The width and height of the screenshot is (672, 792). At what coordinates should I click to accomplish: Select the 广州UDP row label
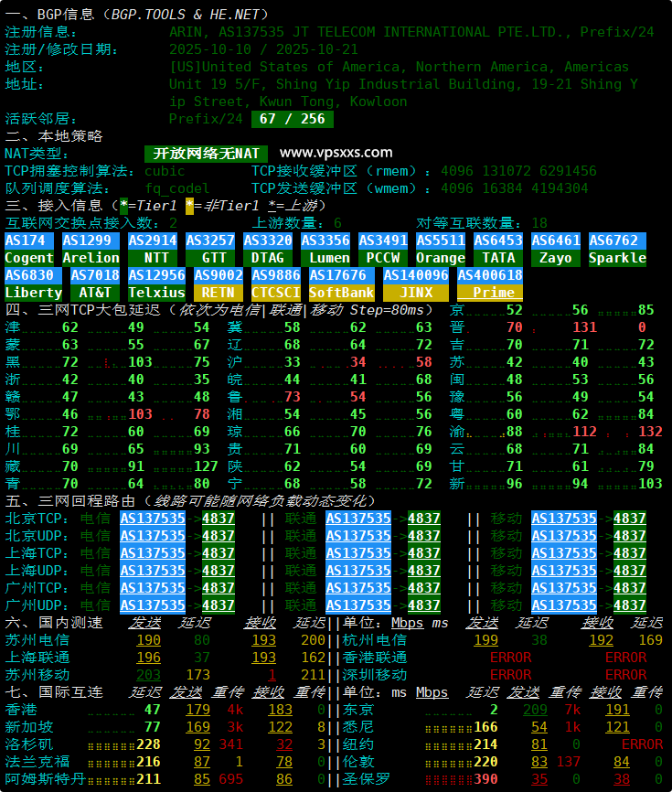click(37, 605)
